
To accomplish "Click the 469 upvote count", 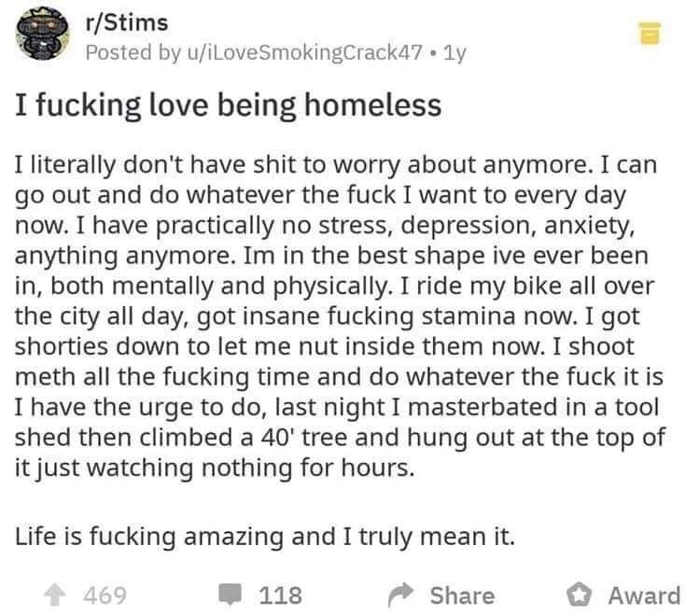I will click(105, 595).
